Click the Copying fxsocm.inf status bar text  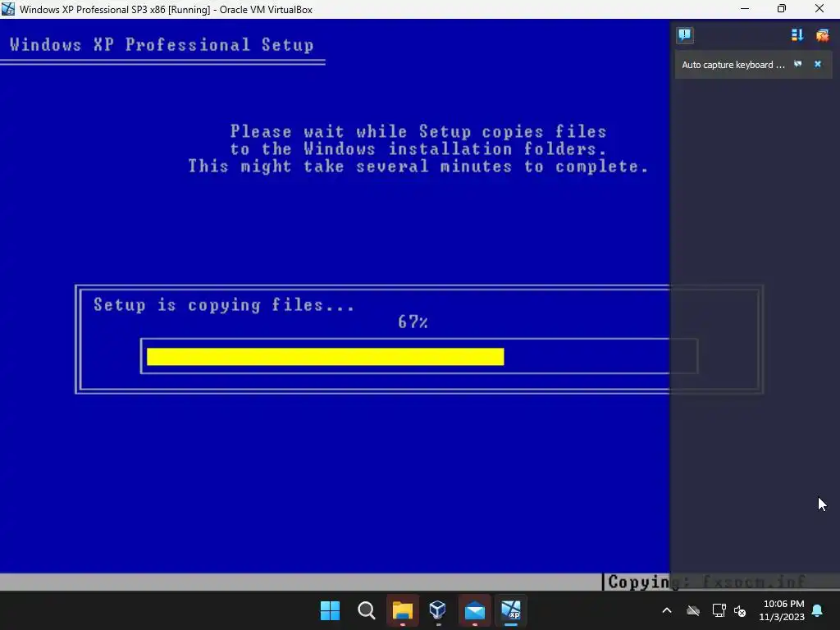(x=706, y=582)
